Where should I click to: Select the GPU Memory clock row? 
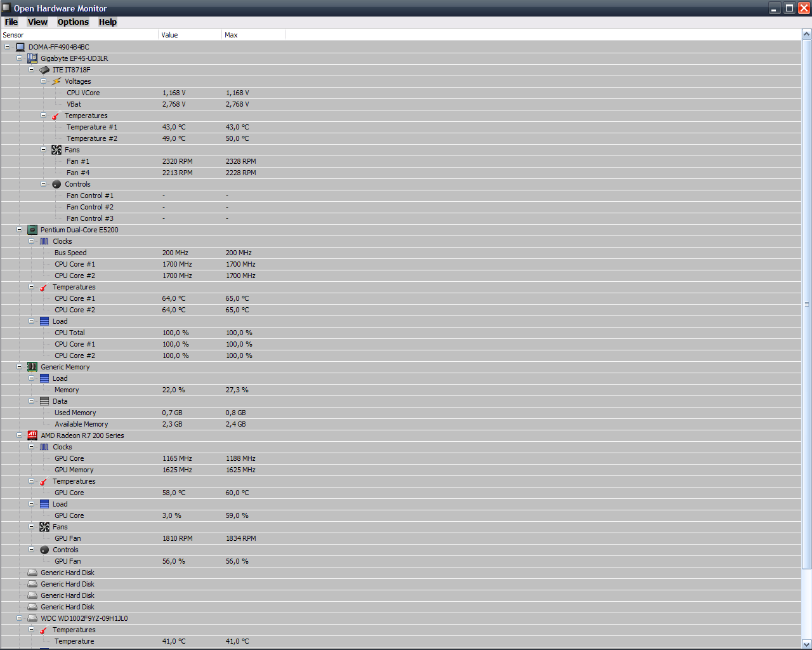tap(401, 470)
